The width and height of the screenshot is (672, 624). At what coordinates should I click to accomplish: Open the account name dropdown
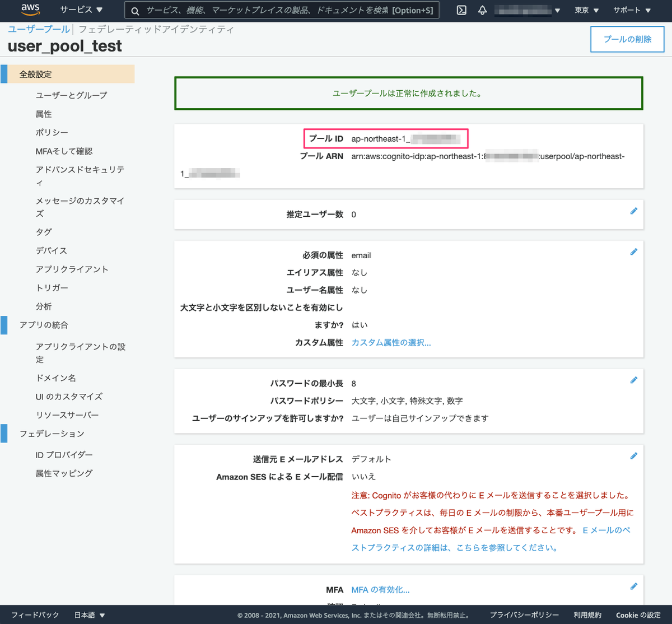[x=527, y=10]
